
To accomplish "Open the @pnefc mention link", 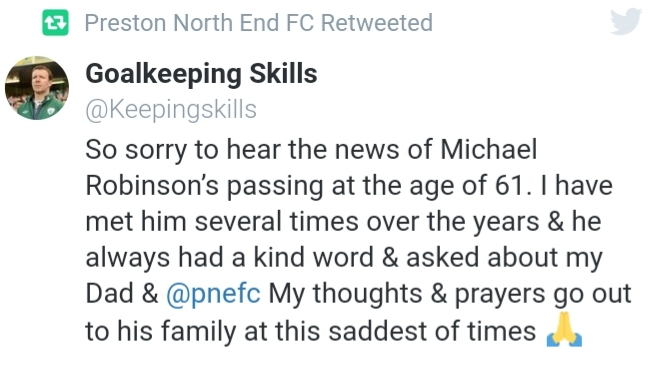I will click(213, 294).
